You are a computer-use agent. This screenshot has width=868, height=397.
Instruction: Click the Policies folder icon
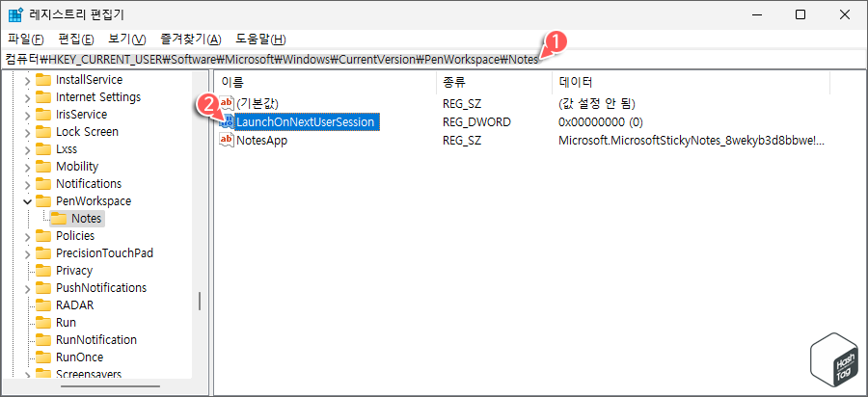point(43,236)
